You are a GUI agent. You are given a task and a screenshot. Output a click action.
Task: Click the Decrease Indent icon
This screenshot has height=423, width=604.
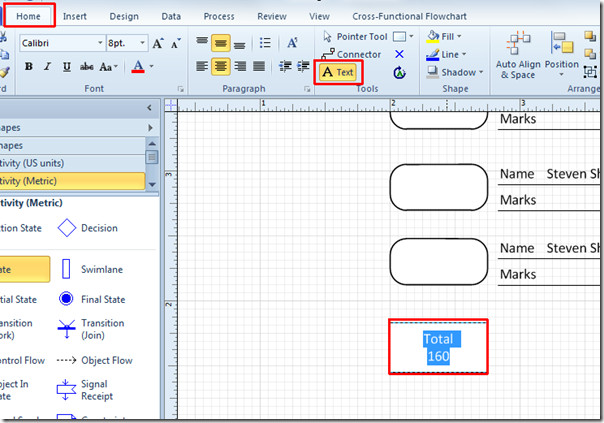tap(285, 66)
